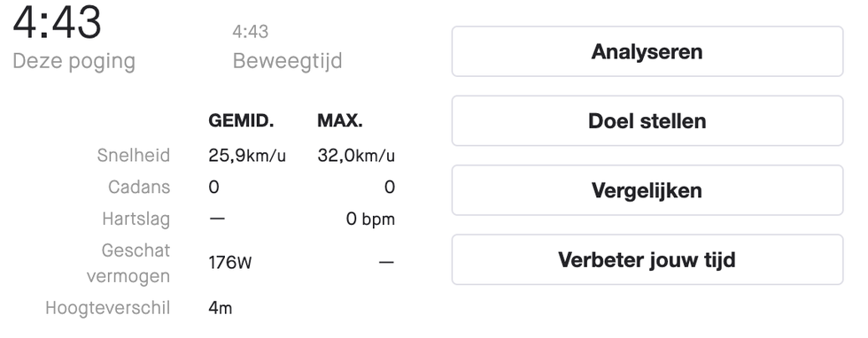
Task: Select the Vergelijken button
Action: point(647,190)
